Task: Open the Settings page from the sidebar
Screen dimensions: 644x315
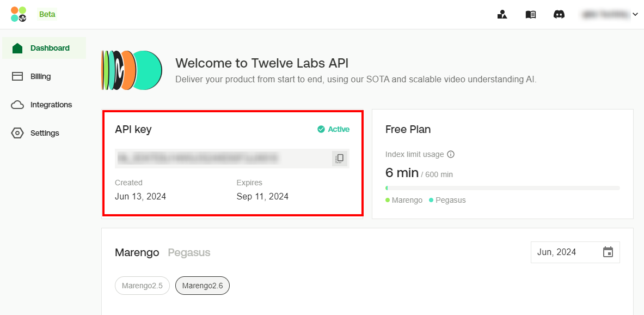Action: (44, 133)
